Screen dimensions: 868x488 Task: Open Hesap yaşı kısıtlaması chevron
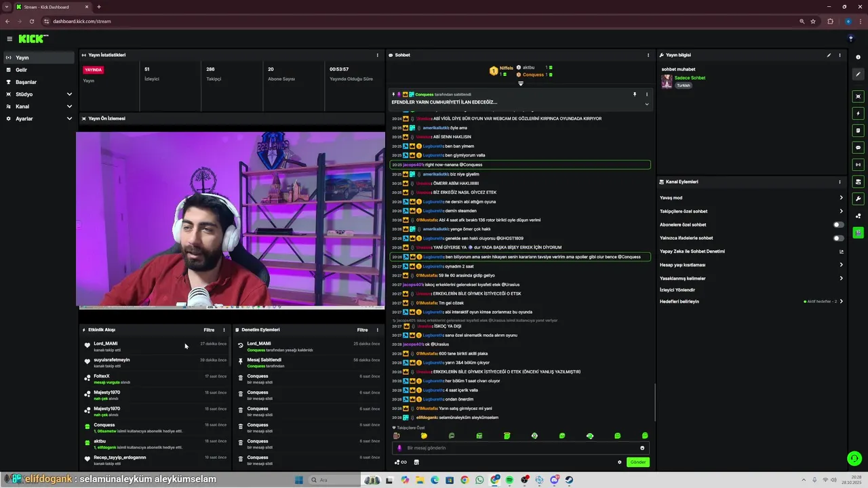coord(841,265)
